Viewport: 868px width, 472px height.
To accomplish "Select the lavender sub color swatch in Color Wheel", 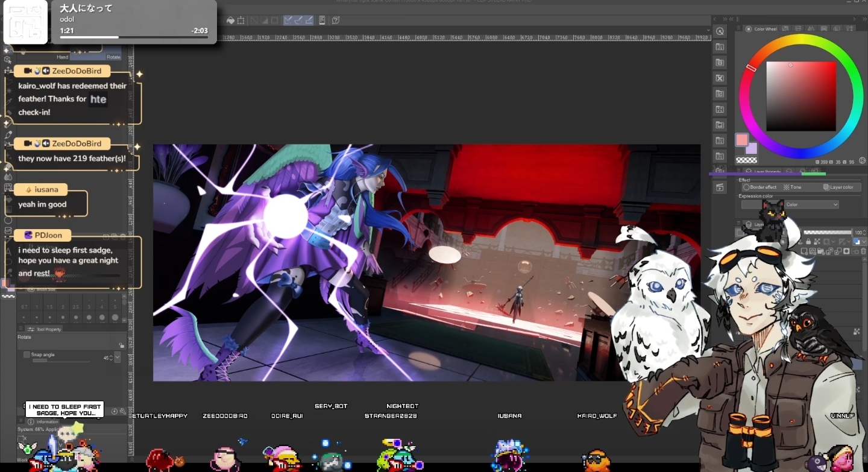I will point(752,148).
